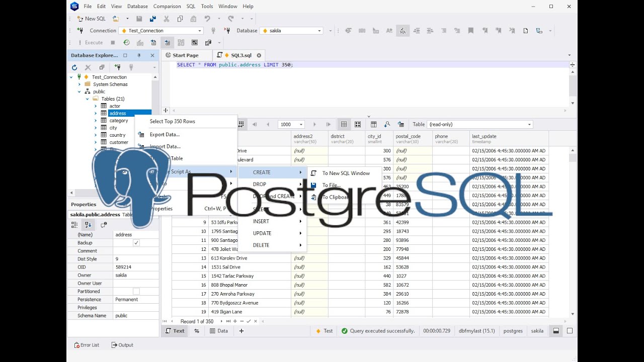
Task: Open the File menu
Action: click(88, 6)
